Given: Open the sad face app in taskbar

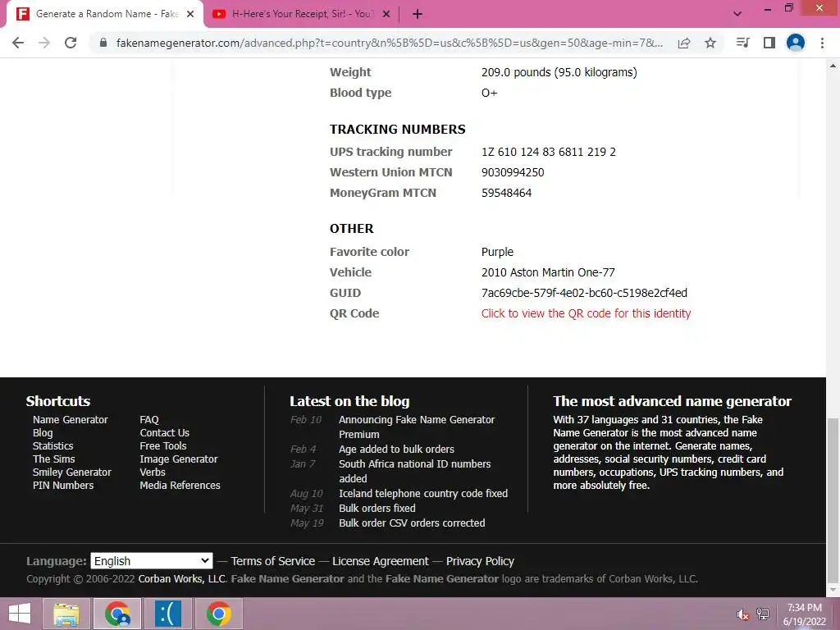Looking at the screenshot, I should [168, 614].
